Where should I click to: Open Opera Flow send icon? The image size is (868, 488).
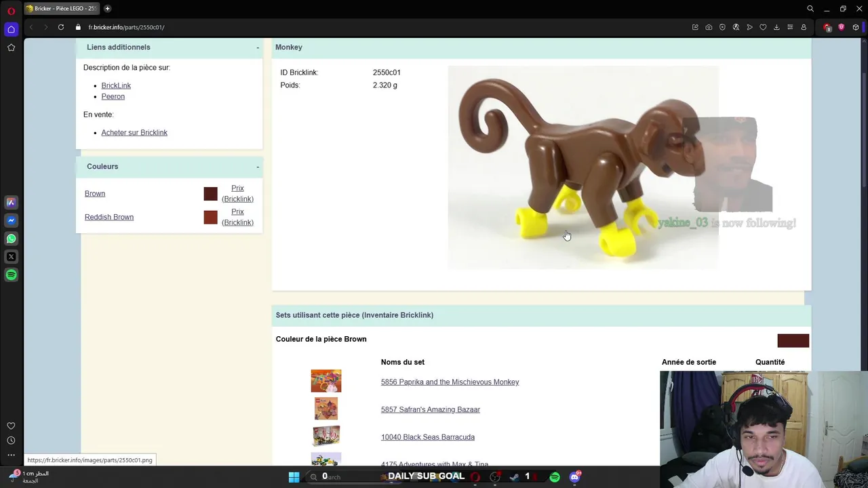click(x=749, y=27)
